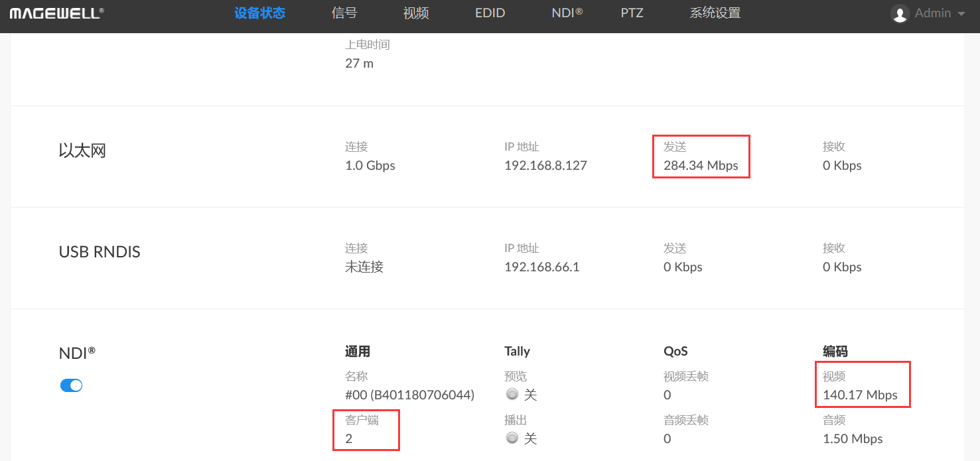Click the 通用 column heading

(358, 351)
